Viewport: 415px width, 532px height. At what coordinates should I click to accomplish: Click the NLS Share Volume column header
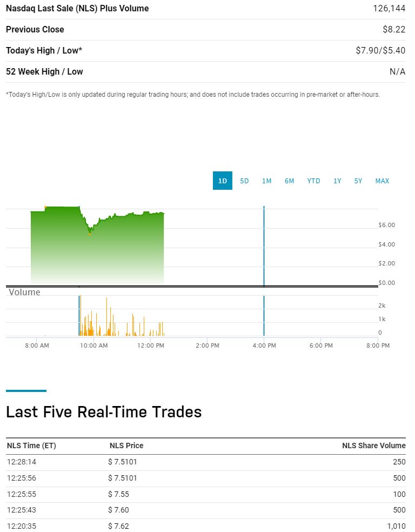[x=373, y=445]
